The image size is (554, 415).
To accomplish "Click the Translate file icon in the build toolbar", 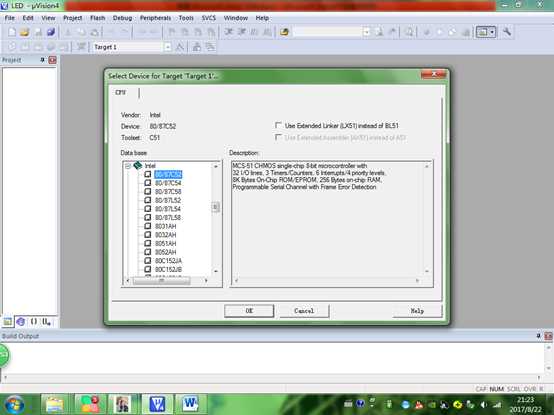I will coord(12,47).
